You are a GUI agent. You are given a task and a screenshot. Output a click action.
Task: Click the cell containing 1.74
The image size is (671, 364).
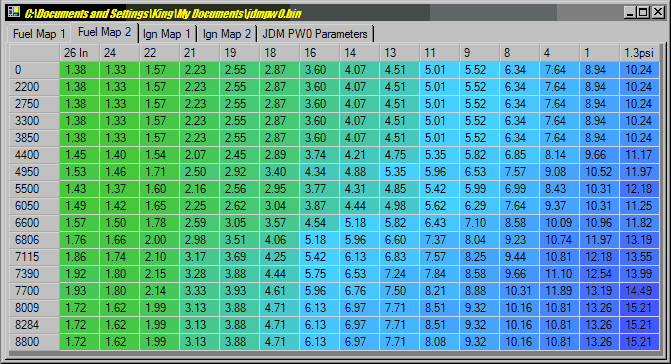[x=119, y=257]
